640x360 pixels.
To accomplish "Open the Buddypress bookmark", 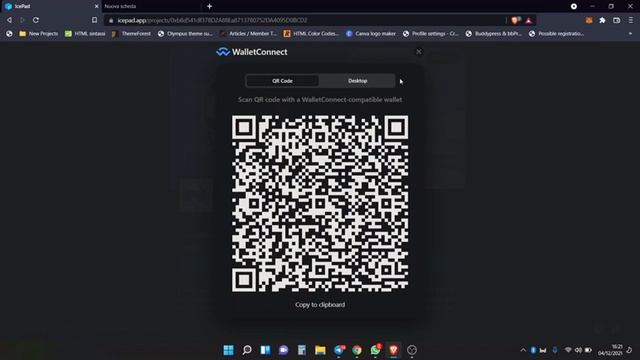I will pos(493,34).
